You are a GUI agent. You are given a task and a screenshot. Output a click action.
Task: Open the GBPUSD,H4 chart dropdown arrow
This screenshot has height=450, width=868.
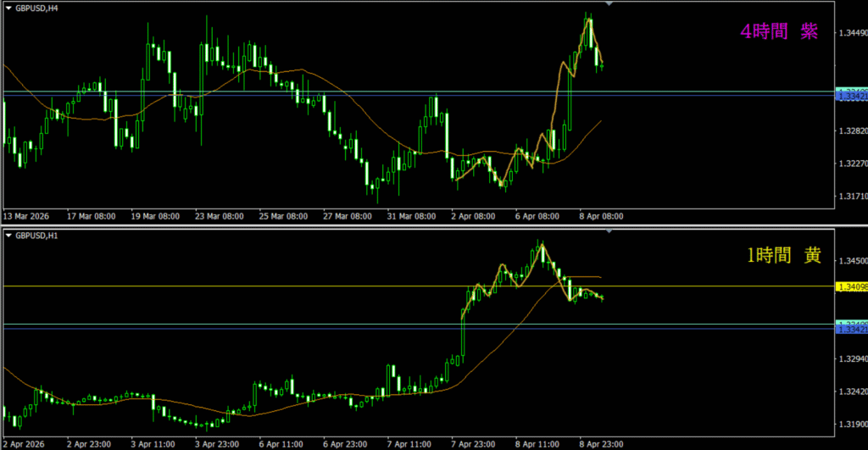[x=8, y=8]
